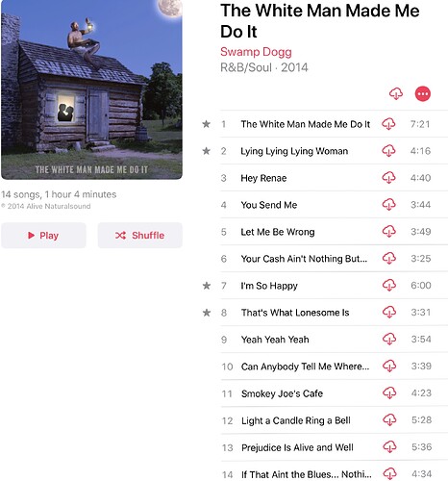Screen dimensions: 448x481
Task: Download the entire album via the cloud icon
Action: click(x=396, y=93)
